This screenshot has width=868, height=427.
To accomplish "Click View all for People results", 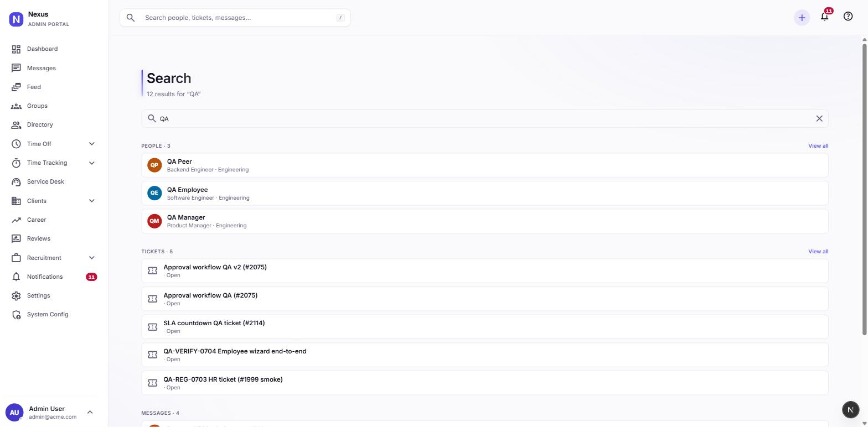I will click(818, 146).
